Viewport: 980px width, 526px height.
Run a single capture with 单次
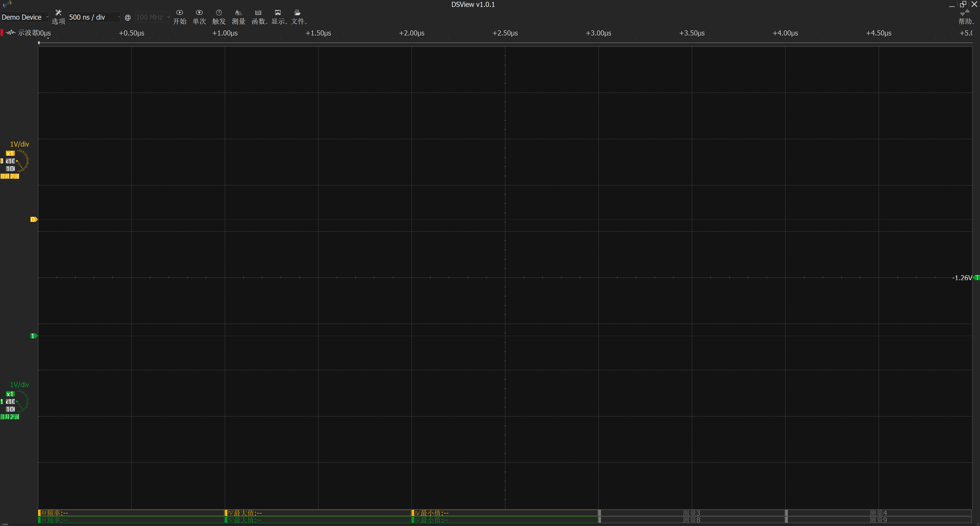tap(199, 17)
